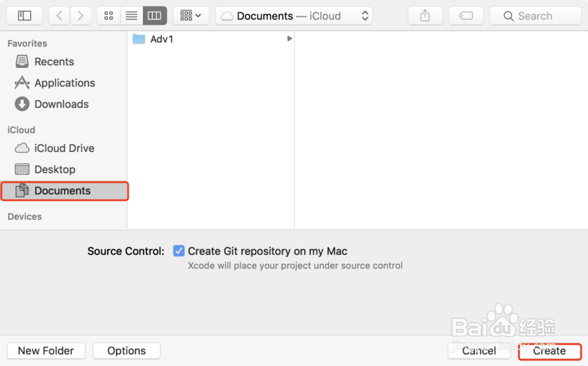Toggle the sidebar visibility icon
This screenshot has width=588, height=366.
24,16
